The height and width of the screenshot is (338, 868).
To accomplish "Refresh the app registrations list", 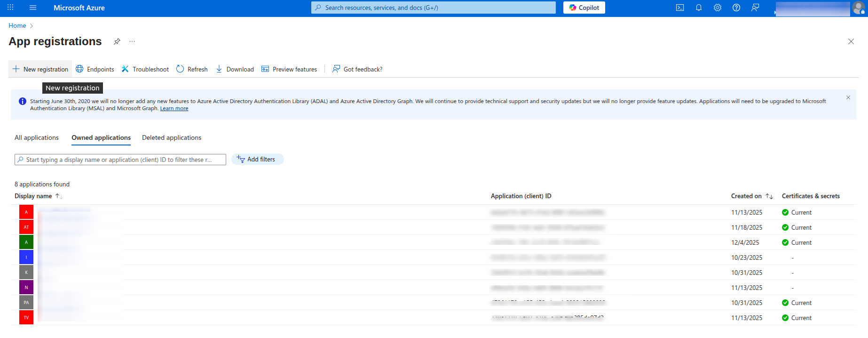I will coord(192,69).
